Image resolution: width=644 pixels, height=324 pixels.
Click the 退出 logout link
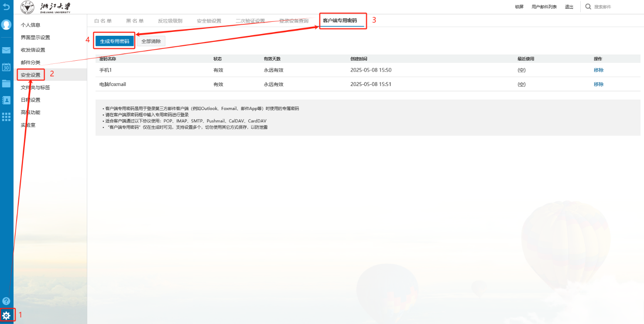[x=569, y=7]
